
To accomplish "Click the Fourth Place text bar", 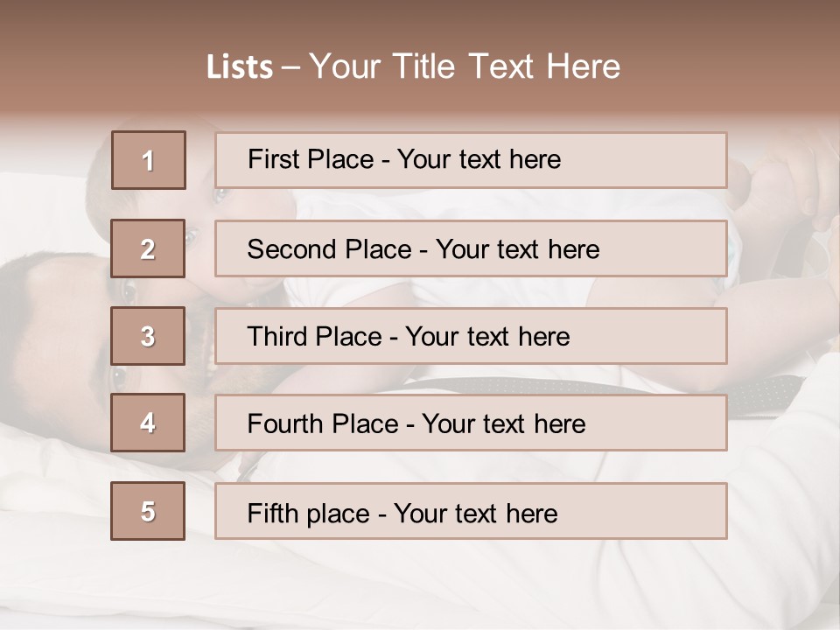I will tap(471, 423).
